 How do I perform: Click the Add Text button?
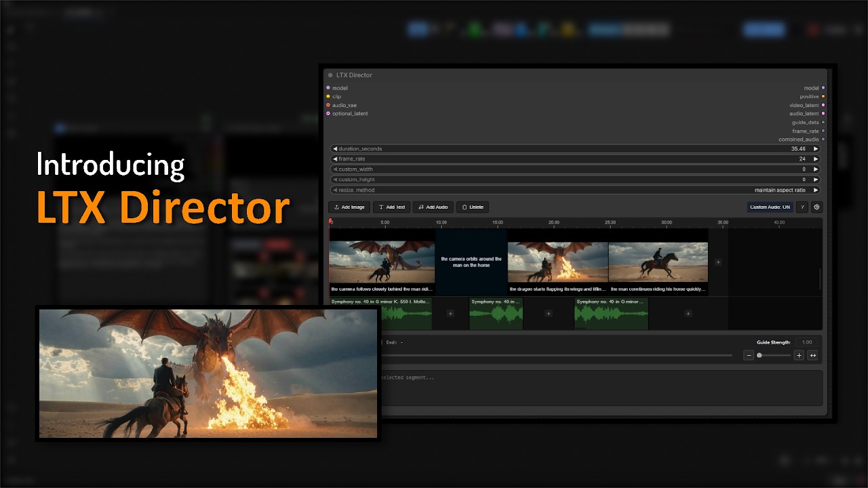(391, 207)
